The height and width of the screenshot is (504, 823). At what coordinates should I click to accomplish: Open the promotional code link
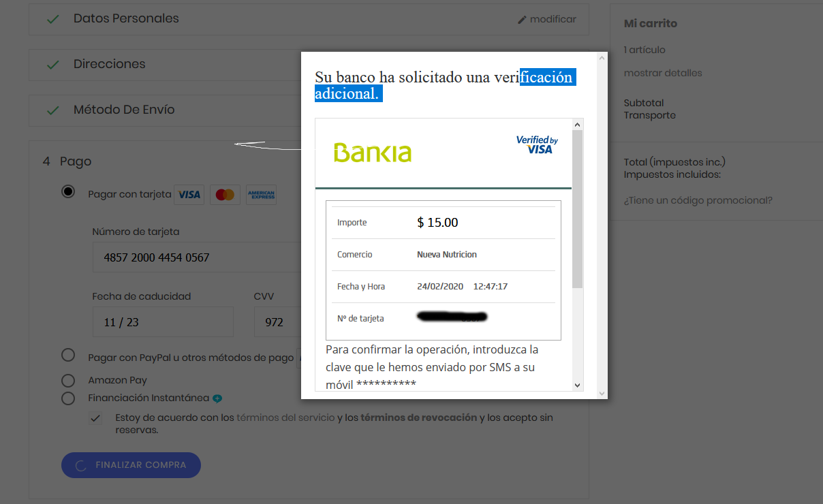(698, 200)
